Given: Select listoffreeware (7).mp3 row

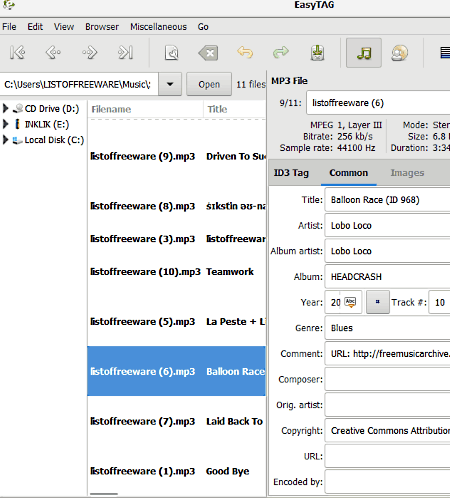Looking at the screenshot, I should [177, 421].
